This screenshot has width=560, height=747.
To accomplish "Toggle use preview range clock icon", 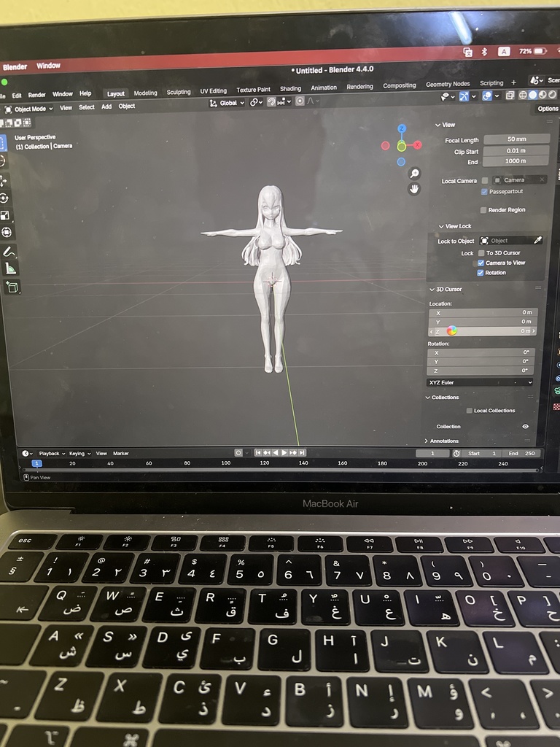I will pyautogui.click(x=456, y=454).
